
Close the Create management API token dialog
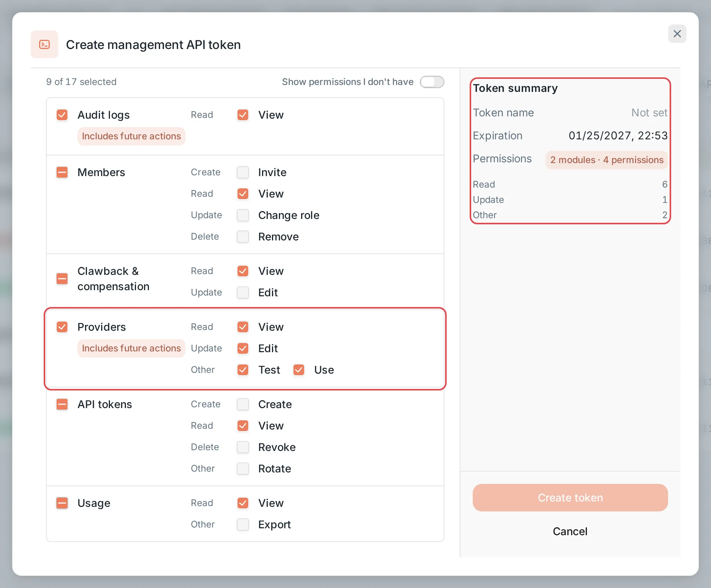pos(677,34)
